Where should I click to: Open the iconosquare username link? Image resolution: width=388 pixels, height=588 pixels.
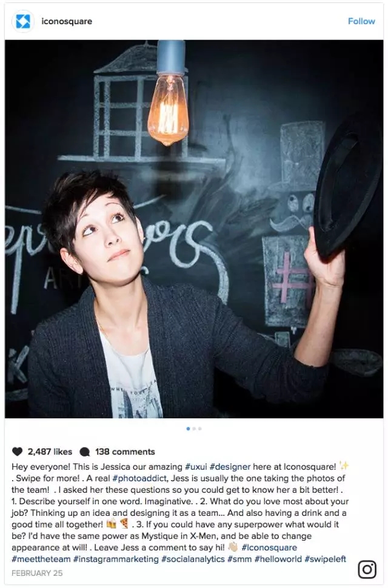pyautogui.click(x=67, y=21)
